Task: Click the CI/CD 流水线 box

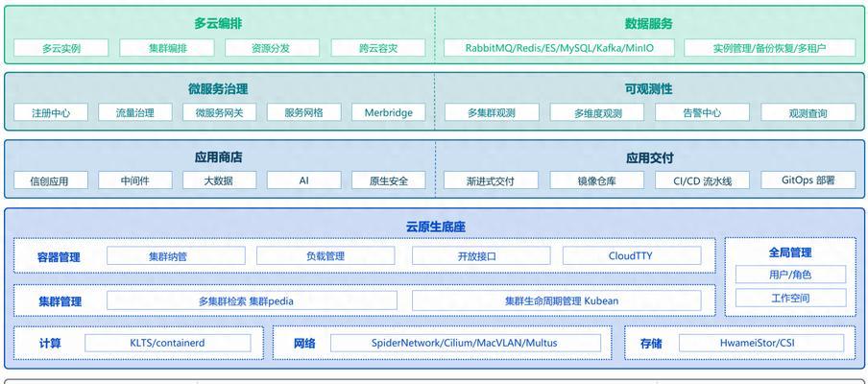Action: pyautogui.click(x=702, y=180)
